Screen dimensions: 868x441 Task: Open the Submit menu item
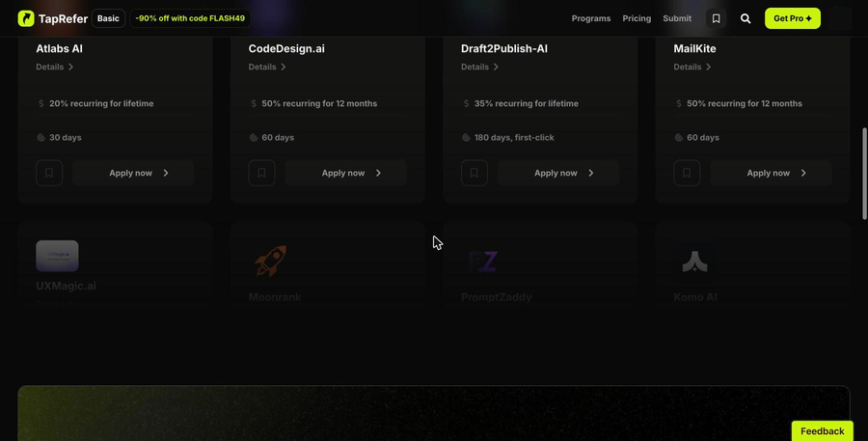tap(677, 18)
